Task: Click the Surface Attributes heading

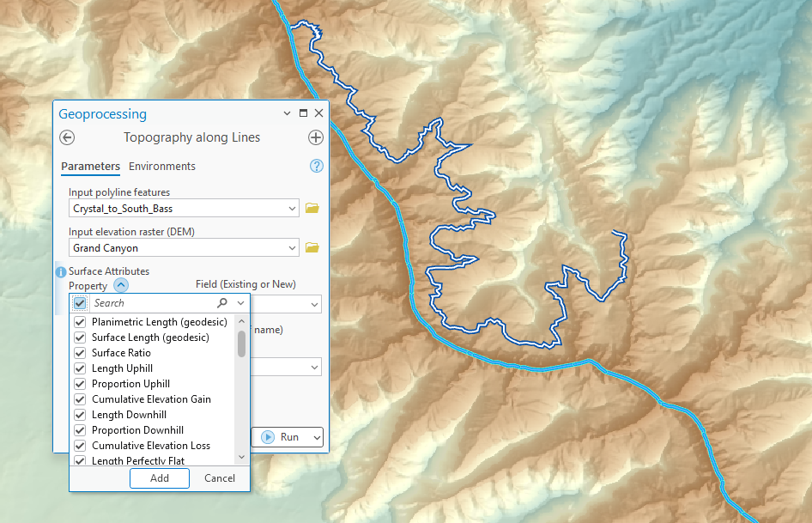Action: click(x=109, y=271)
